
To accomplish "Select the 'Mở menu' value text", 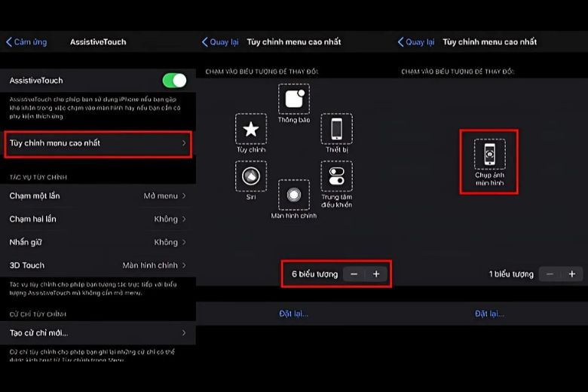I will 161,196.
